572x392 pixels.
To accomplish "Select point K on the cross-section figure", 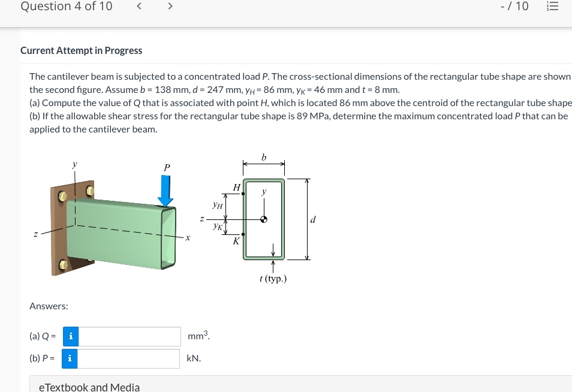I will click(x=243, y=234).
